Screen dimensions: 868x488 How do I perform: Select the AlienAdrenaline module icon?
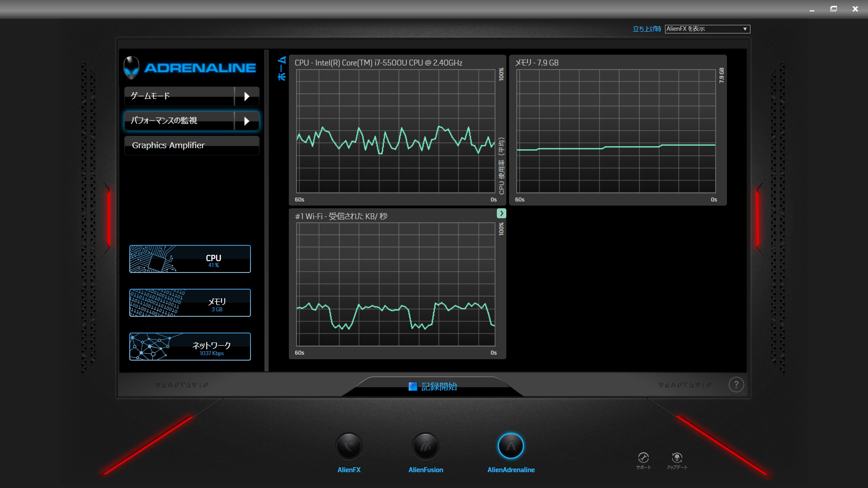click(x=511, y=446)
